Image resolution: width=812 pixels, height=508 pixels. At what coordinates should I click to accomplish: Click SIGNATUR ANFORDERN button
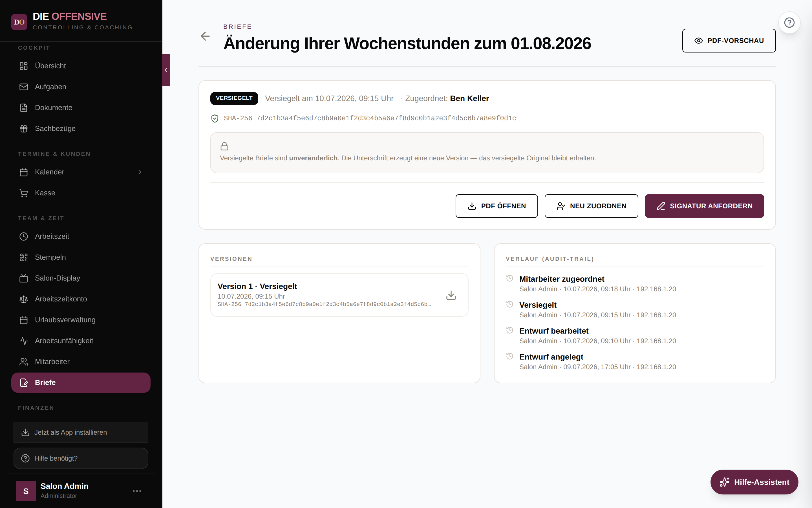tap(704, 206)
